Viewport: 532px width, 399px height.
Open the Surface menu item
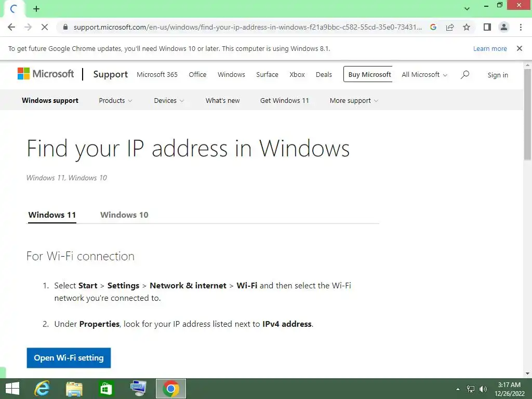(267, 74)
